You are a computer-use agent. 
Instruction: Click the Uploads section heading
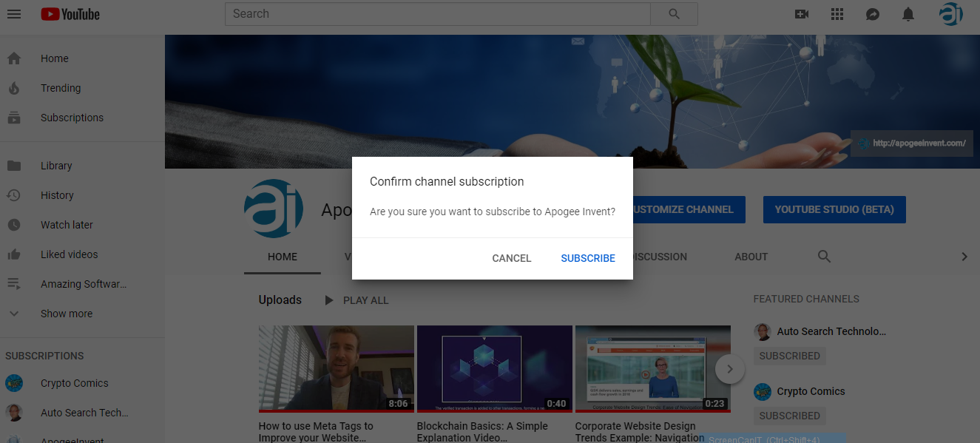coord(280,300)
